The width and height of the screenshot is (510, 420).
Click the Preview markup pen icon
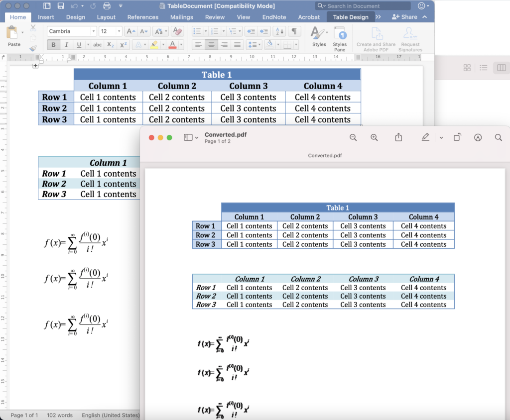425,138
